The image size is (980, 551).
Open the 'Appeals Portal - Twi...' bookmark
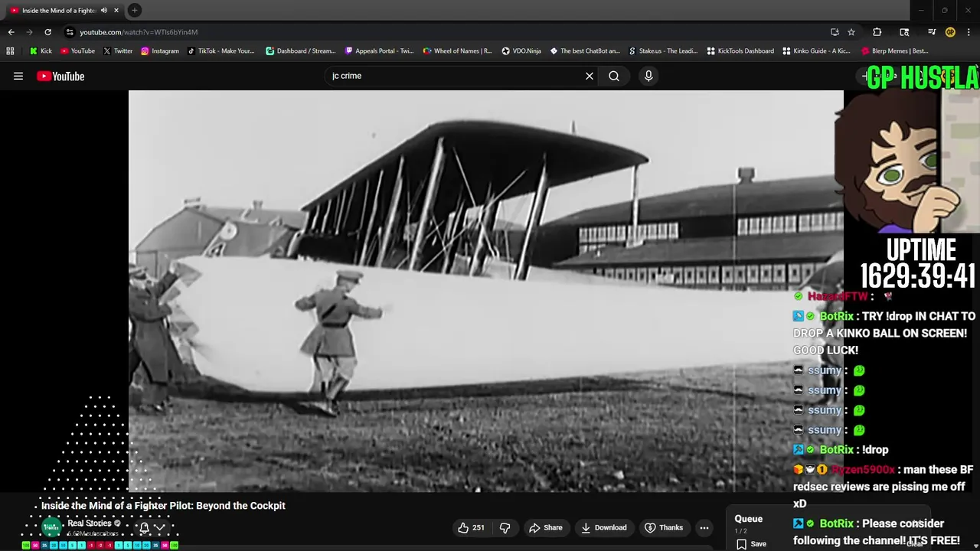(x=380, y=51)
